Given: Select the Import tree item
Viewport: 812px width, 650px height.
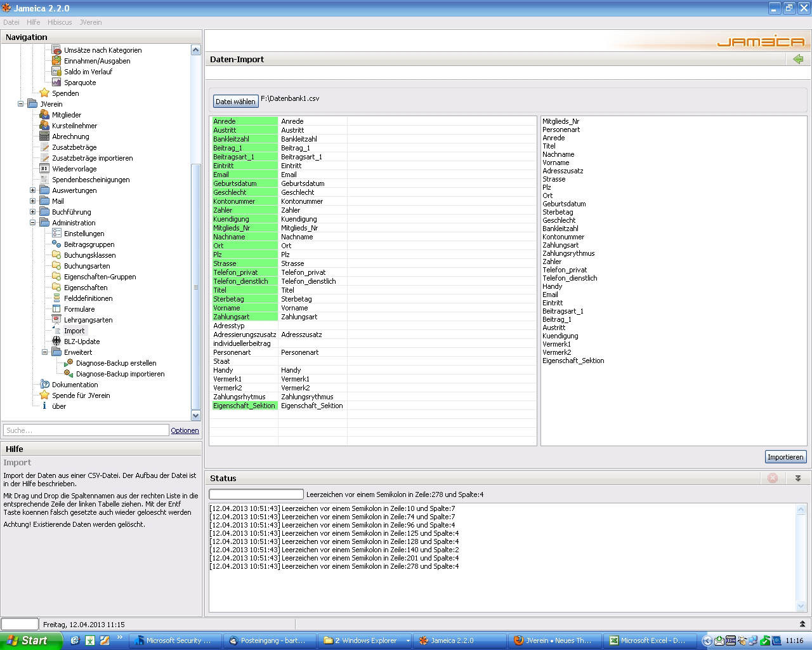Looking at the screenshot, I should (74, 331).
